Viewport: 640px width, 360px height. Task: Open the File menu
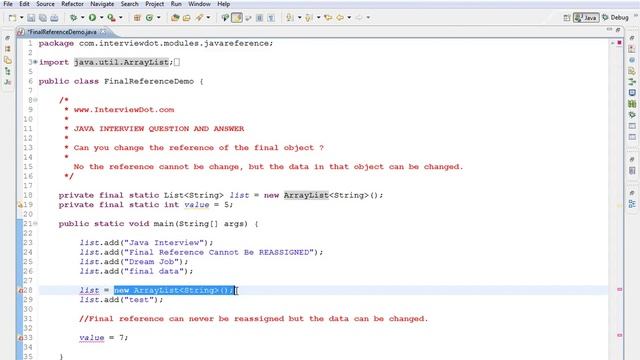(8, 4)
